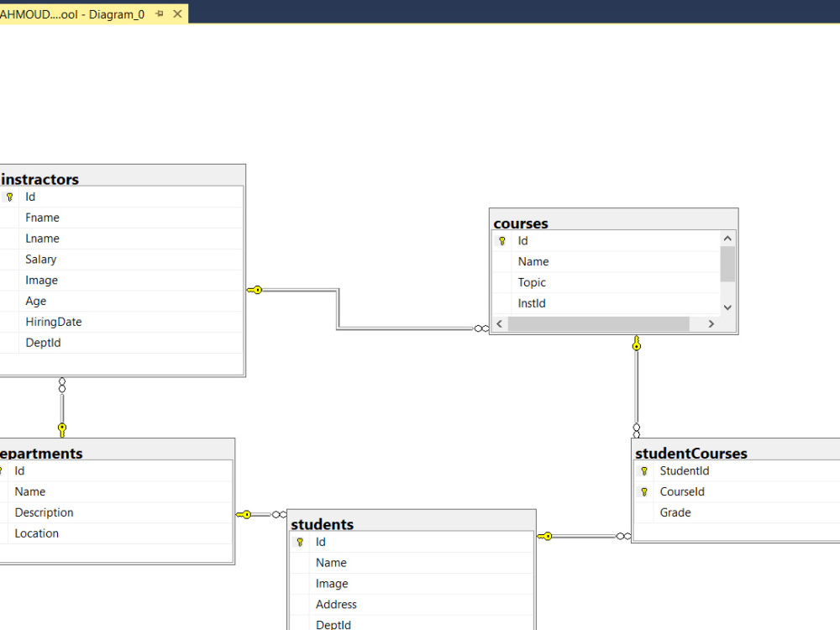Select the Name column in students
Viewport: 840px width, 630px height.
point(412,563)
